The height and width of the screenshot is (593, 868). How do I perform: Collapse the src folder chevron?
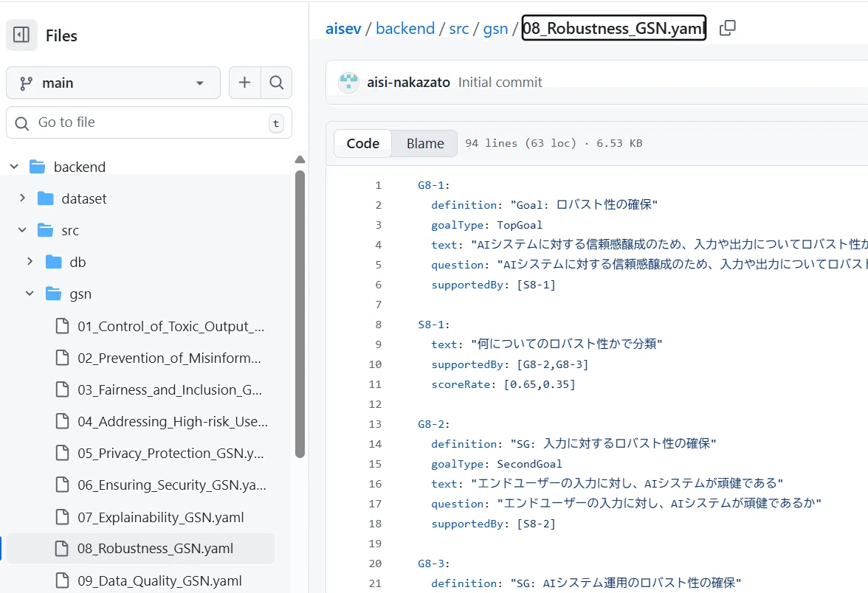[22, 230]
